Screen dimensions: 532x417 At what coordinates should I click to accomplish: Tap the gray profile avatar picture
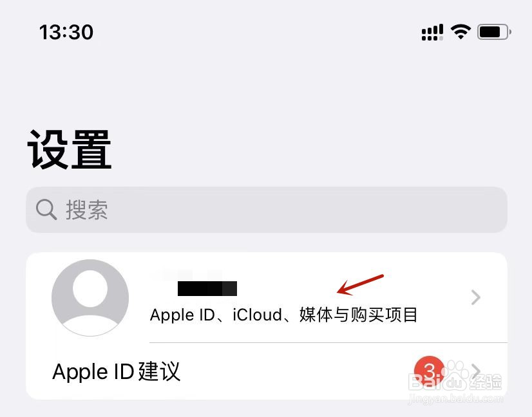(x=90, y=298)
